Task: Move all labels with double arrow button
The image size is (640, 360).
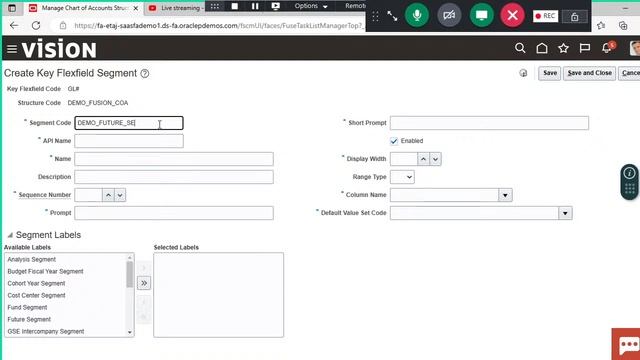Action: pos(144,283)
